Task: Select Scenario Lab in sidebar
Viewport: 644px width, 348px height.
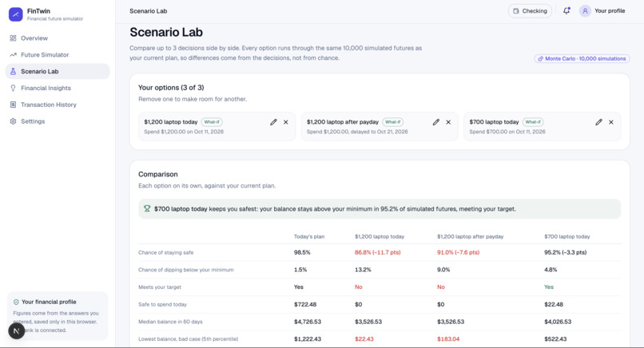Action: 58,71
